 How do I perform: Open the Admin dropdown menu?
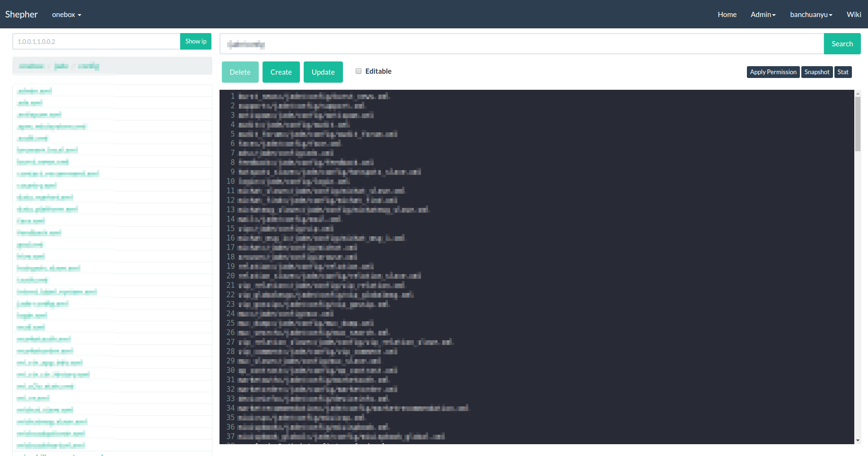(x=763, y=15)
